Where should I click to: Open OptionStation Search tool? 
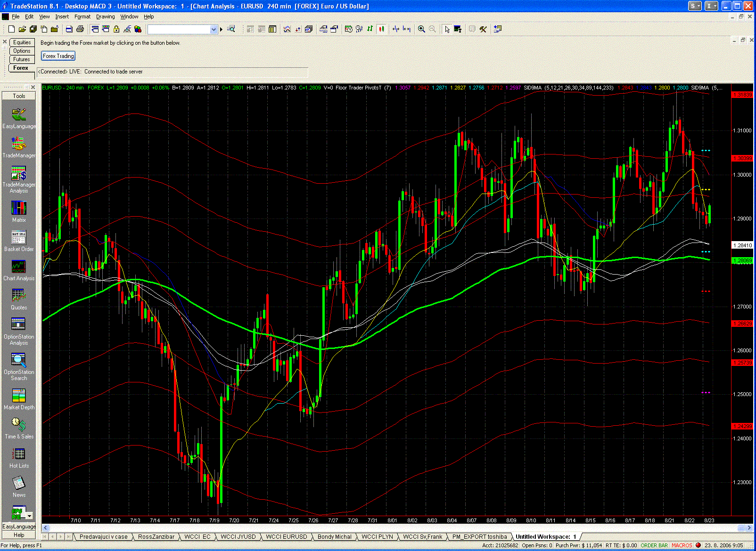[x=19, y=367]
